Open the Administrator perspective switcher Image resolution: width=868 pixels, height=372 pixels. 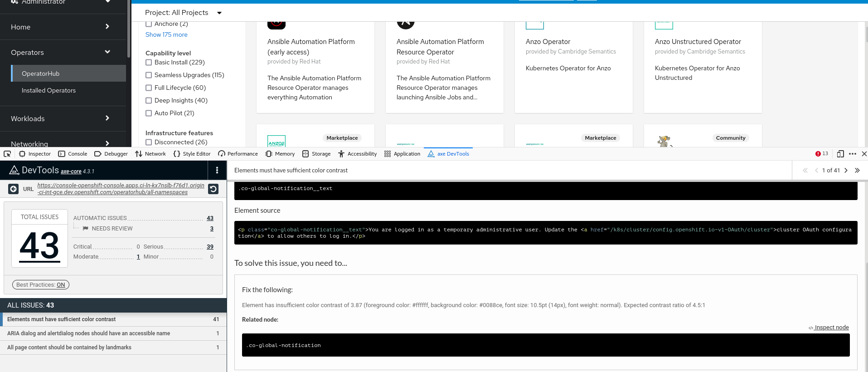point(63,3)
